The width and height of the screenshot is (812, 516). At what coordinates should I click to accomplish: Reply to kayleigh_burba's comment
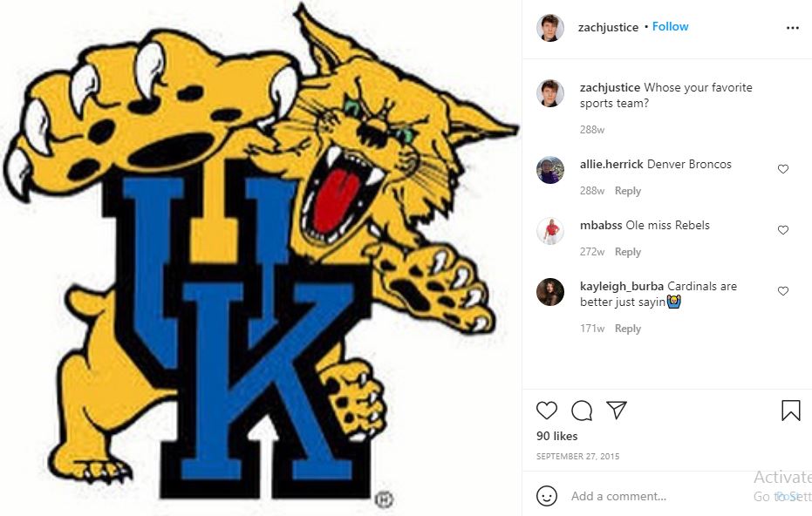(628, 329)
